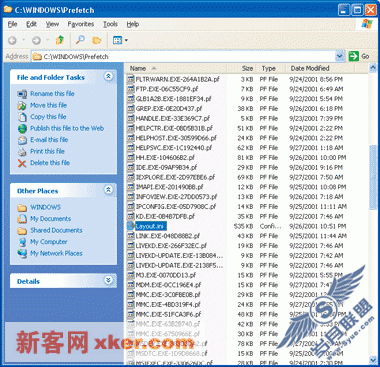
Task: Select HANDLE.EXE-33E369C7.pf file icon
Action: coord(131,118)
